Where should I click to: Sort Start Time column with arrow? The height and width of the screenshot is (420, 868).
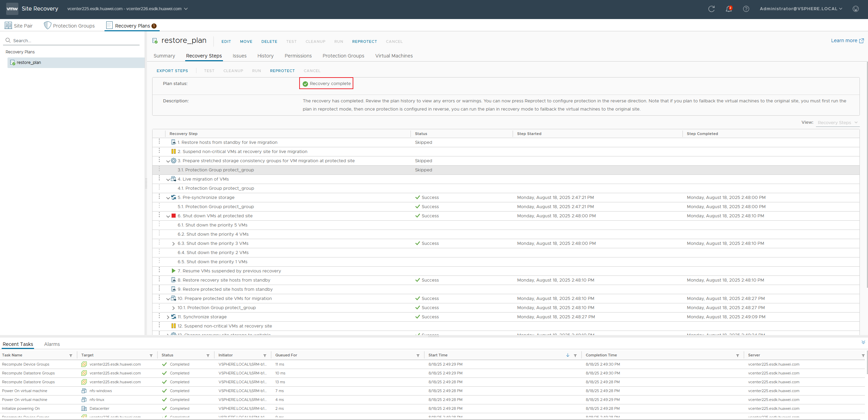[x=568, y=355]
